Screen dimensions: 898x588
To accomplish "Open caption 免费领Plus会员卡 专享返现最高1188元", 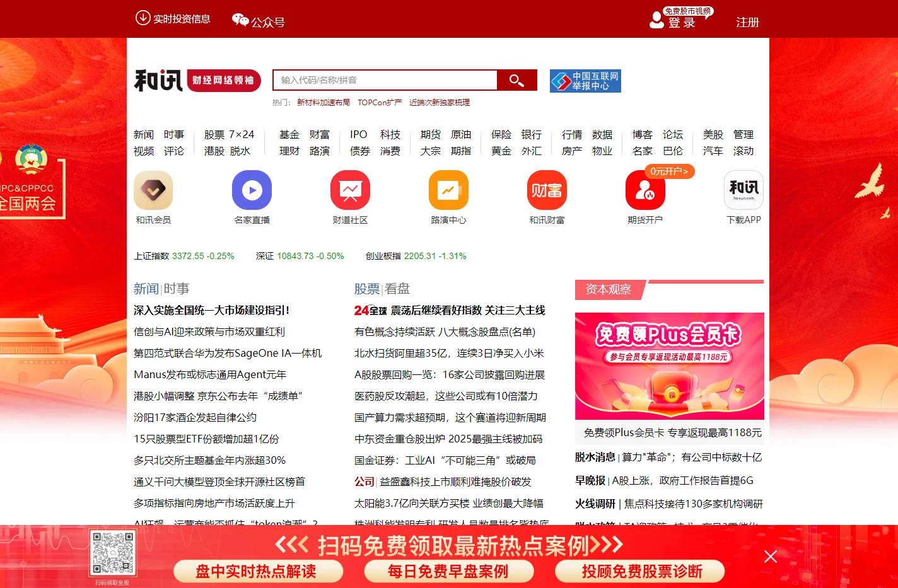I will tap(672, 432).
